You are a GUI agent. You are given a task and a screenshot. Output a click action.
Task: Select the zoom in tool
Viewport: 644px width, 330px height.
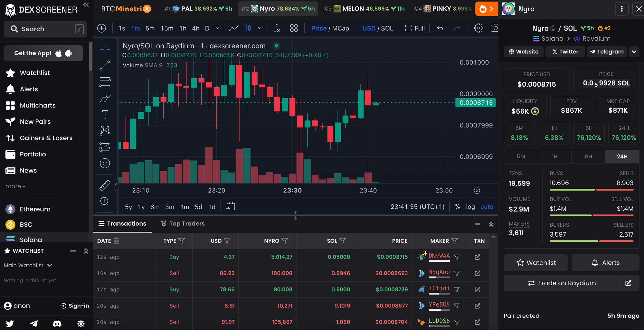point(105,202)
